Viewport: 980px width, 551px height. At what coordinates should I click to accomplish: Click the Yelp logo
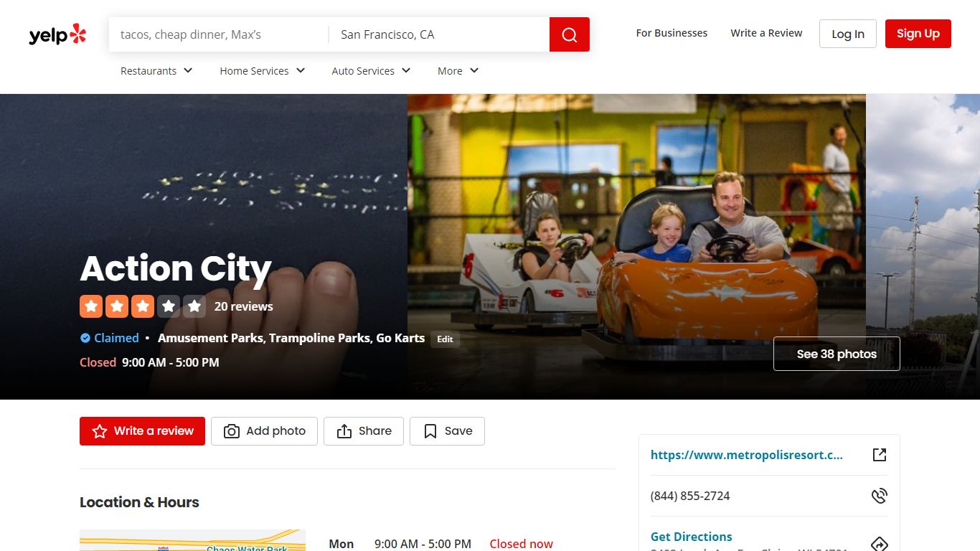click(57, 34)
